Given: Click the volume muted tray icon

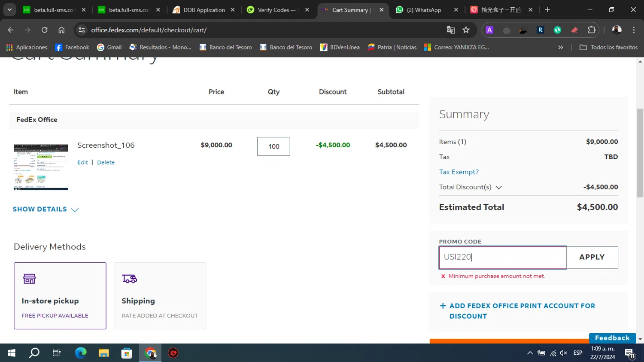Looking at the screenshot, I should tap(564, 353).
